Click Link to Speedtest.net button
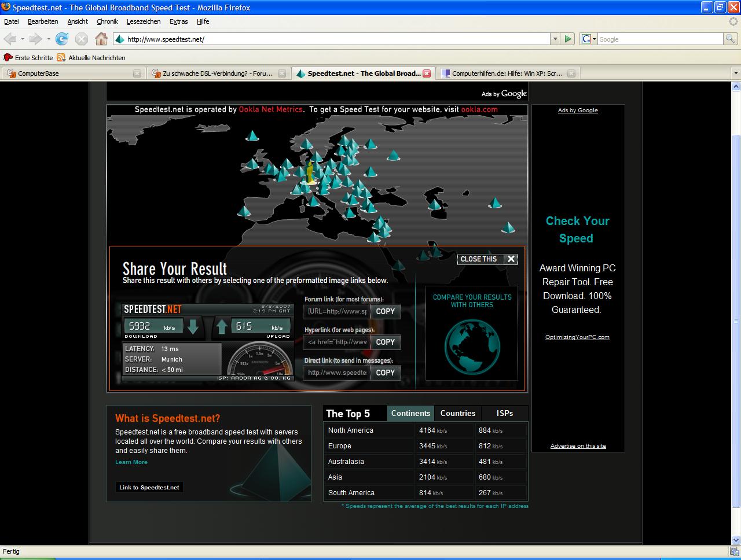This screenshot has height=560, width=741. (x=149, y=487)
